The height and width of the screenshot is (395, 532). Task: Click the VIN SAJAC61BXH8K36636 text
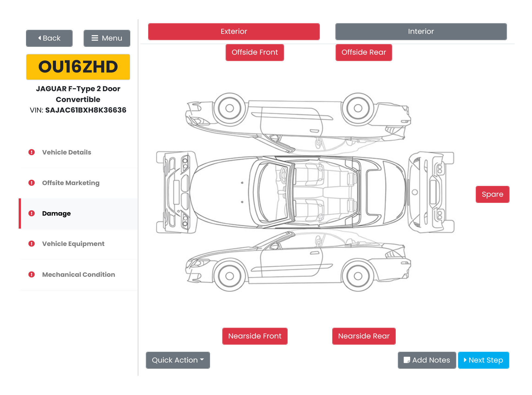point(78,110)
